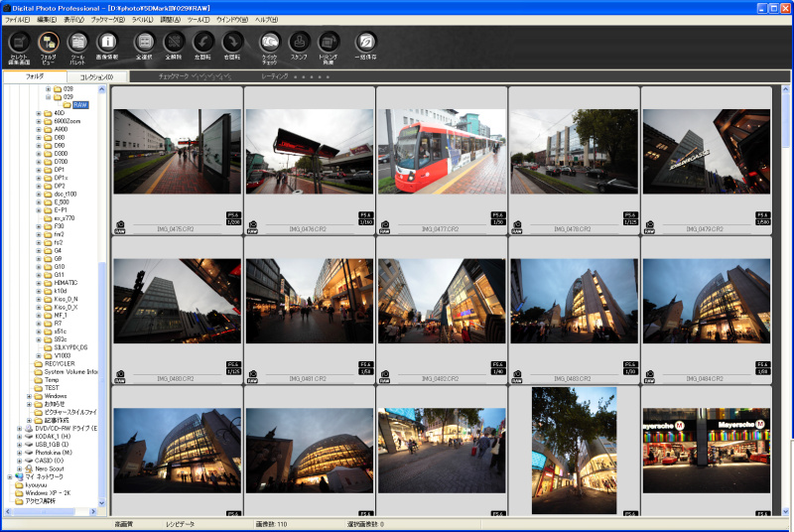Open the ファイル(F) menu
Viewport: 794px width, 532px height.
pos(17,20)
